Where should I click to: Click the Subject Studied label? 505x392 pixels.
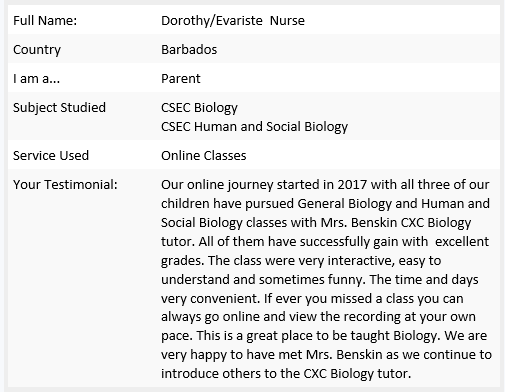click(x=59, y=108)
